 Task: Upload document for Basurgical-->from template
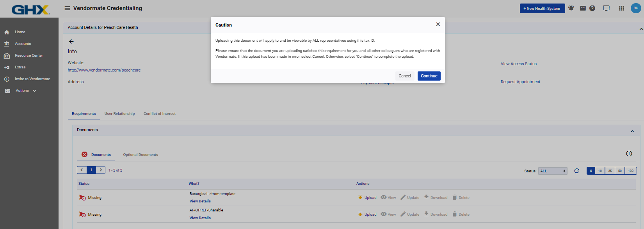click(x=367, y=198)
